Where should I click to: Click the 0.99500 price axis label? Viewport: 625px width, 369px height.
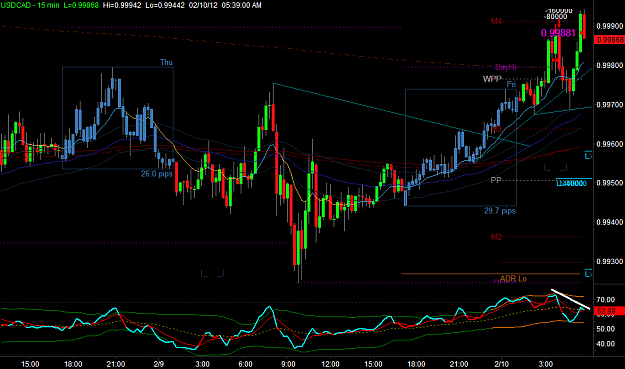pos(609,183)
